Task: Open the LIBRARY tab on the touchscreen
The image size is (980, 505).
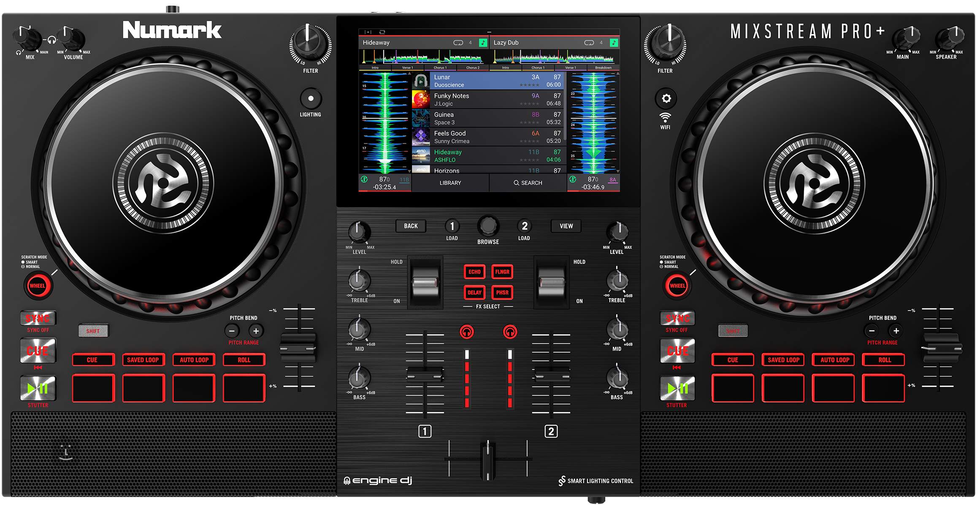Action: 450,183
